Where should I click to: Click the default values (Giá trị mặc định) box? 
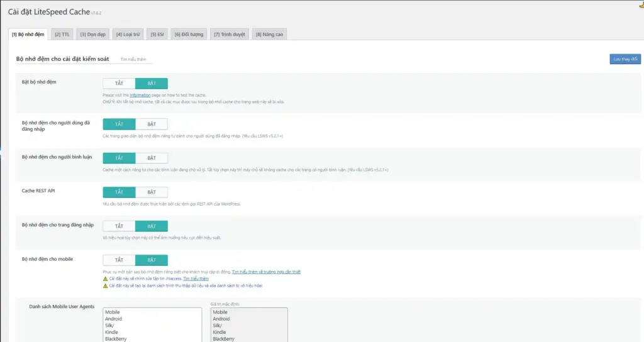[249, 325]
